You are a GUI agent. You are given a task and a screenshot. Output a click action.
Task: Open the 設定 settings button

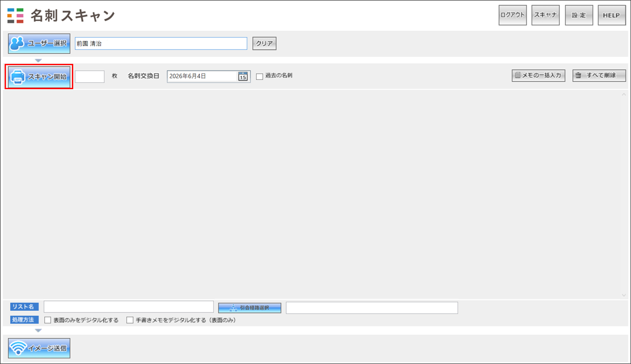(x=579, y=15)
